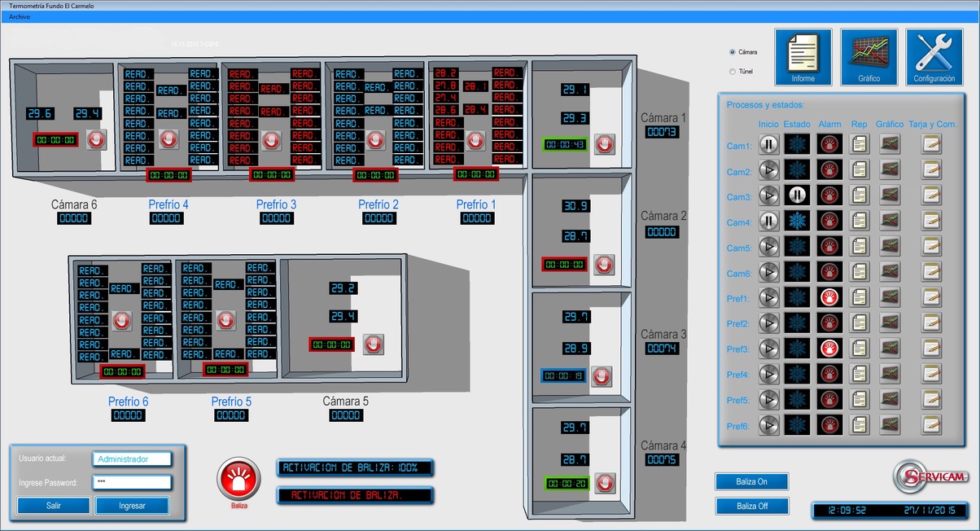Open the Gráfico chart icon
The height and width of the screenshot is (531, 980).
coord(868,56)
